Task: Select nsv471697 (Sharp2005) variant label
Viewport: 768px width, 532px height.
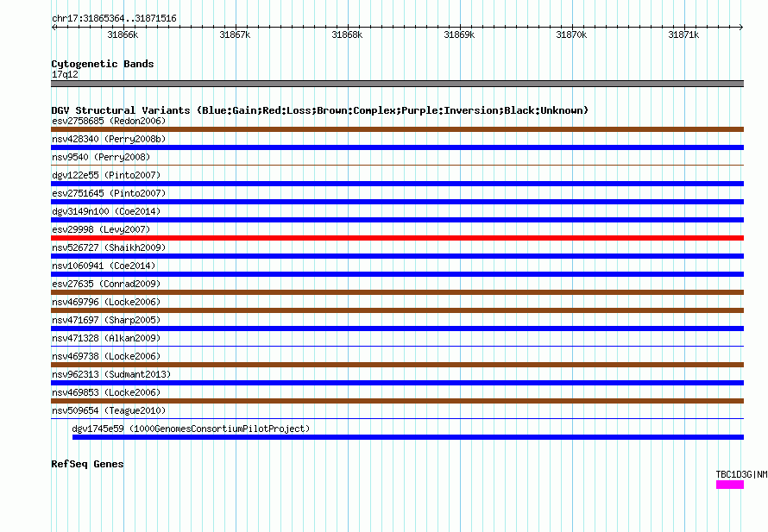Action: point(106,320)
